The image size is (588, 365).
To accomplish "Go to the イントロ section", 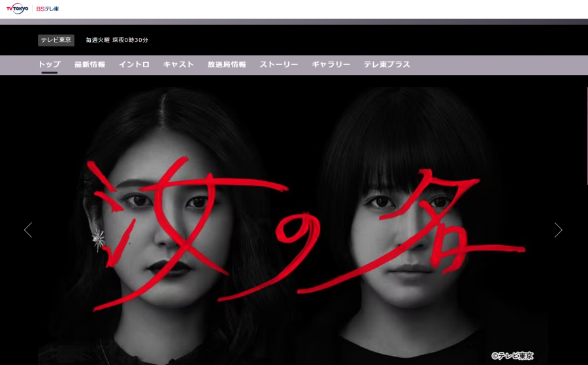I will coord(134,64).
